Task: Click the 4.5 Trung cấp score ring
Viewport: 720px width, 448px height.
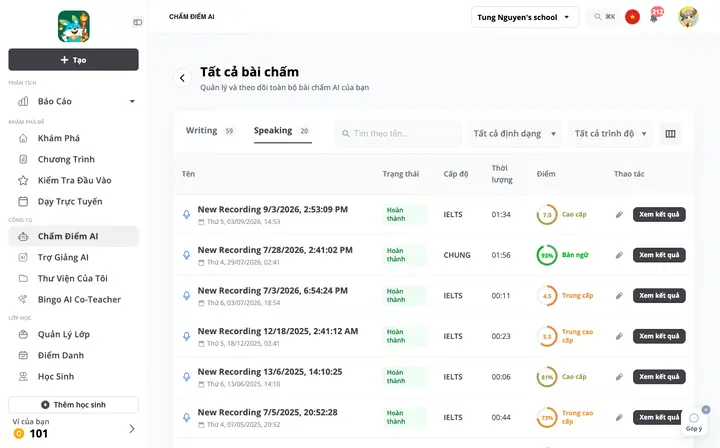Action: 547,296
